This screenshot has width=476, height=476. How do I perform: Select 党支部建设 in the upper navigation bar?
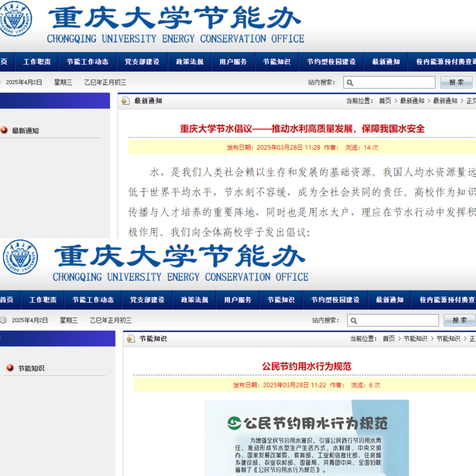point(142,62)
